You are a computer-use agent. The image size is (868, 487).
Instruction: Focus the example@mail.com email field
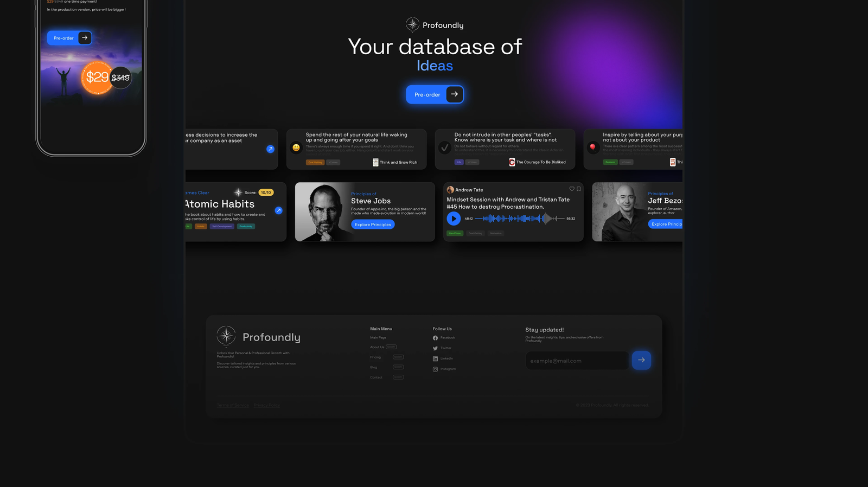(577, 361)
